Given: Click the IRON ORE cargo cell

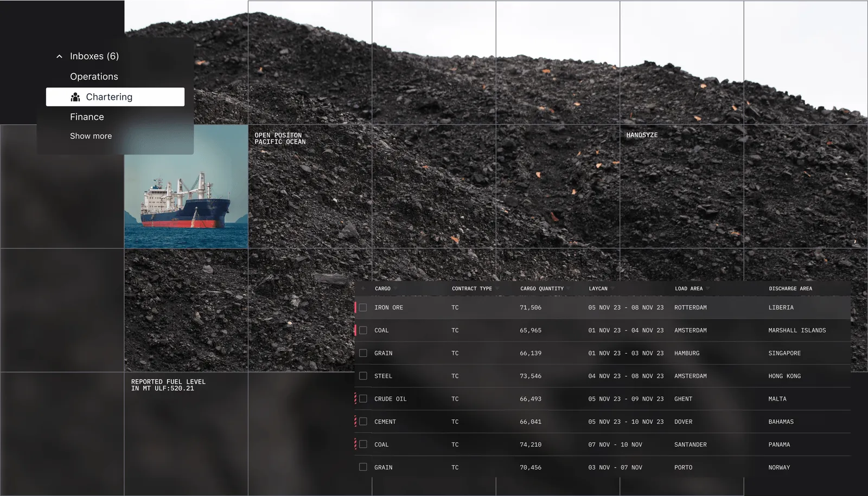Looking at the screenshot, I should (x=388, y=307).
